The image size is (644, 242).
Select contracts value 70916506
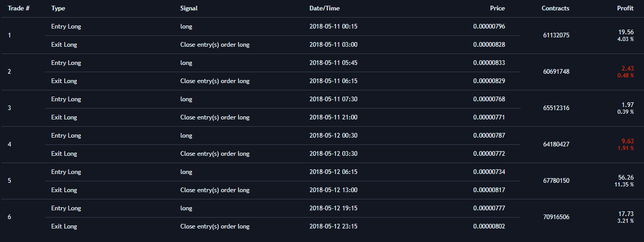point(555,217)
